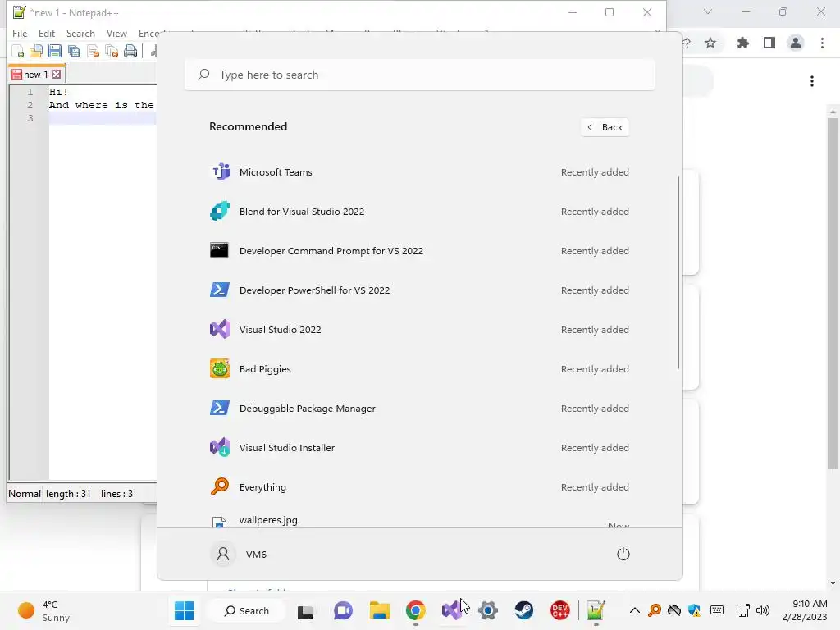Open Developer PowerShell for VS 2022
The width and height of the screenshot is (840, 630).
(419, 290)
